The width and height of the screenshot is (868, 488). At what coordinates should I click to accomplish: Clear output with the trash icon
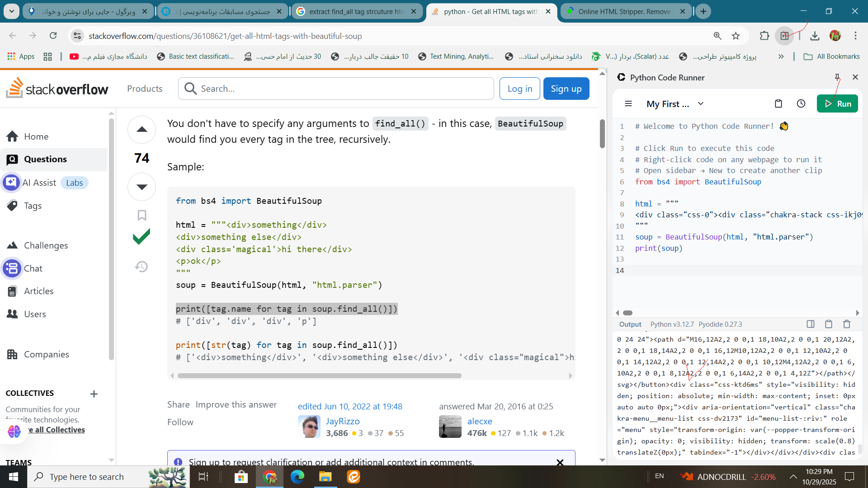(x=847, y=324)
